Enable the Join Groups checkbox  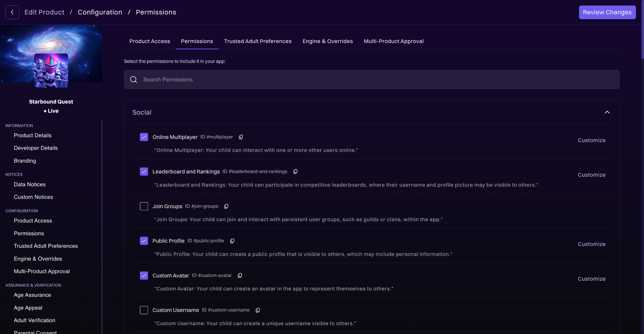tap(144, 206)
